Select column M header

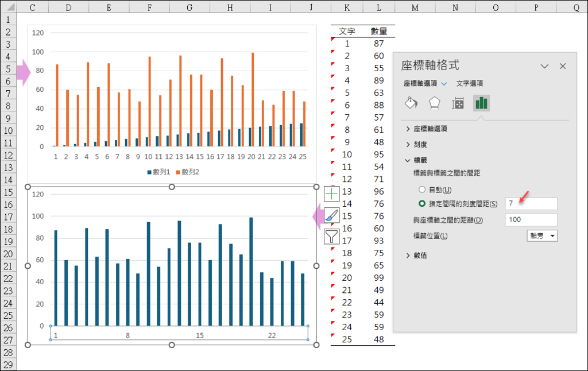coord(415,7)
